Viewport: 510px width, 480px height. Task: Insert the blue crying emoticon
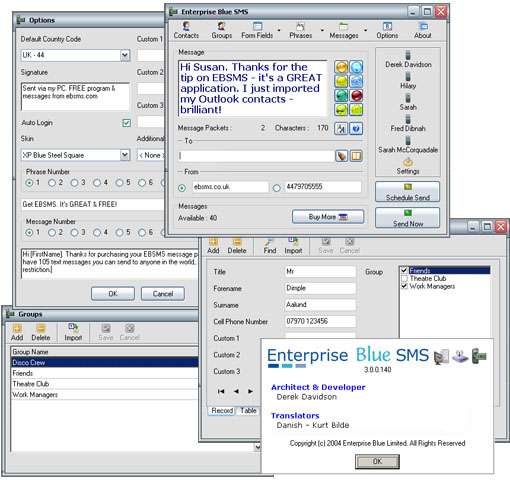356,81
